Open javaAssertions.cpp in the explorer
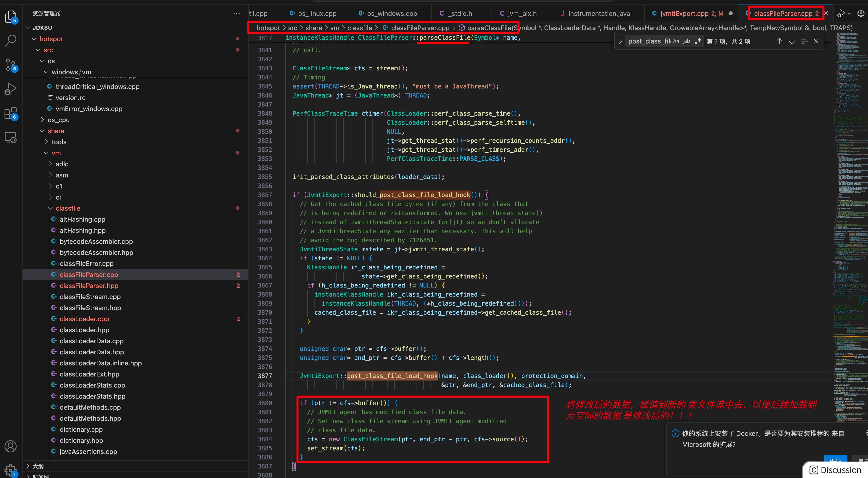 pos(135,451)
